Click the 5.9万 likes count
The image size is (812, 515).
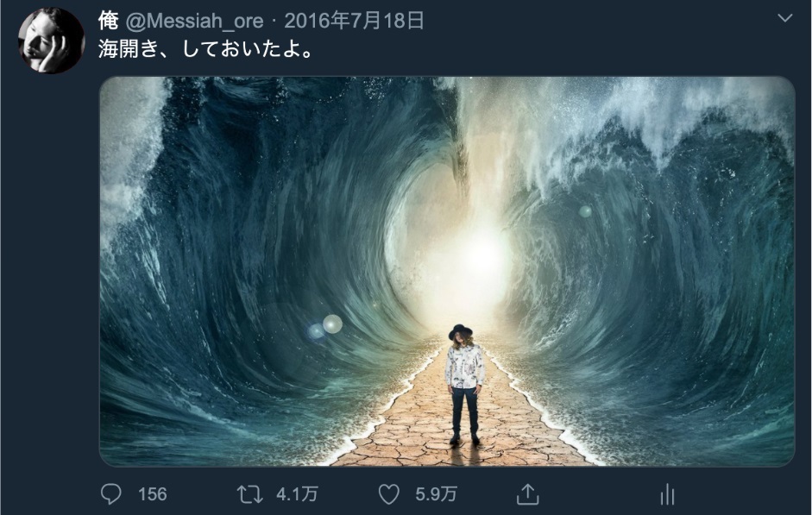(x=436, y=494)
